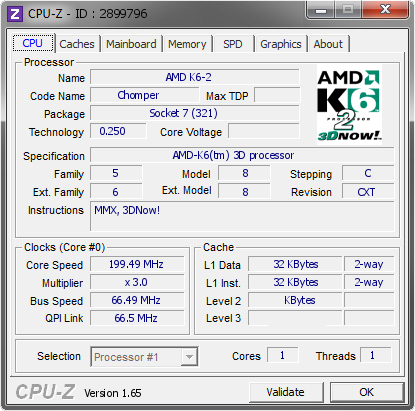Go to the SPD tab
This screenshot has height=411, width=415.
(x=233, y=44)
